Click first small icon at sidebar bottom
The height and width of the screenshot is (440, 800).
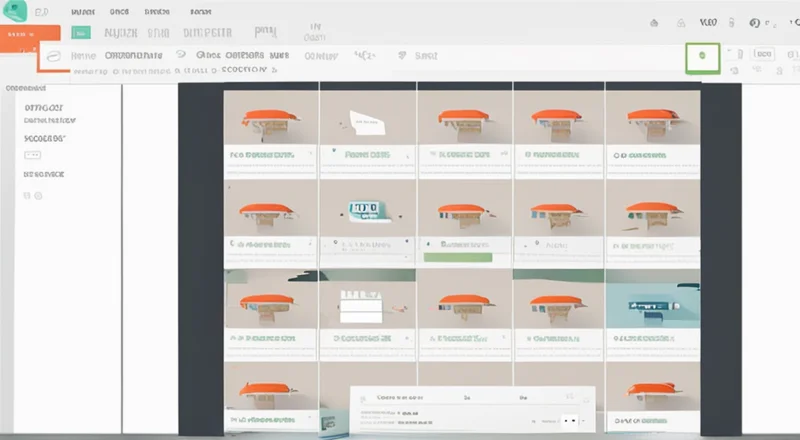point(26,195)
